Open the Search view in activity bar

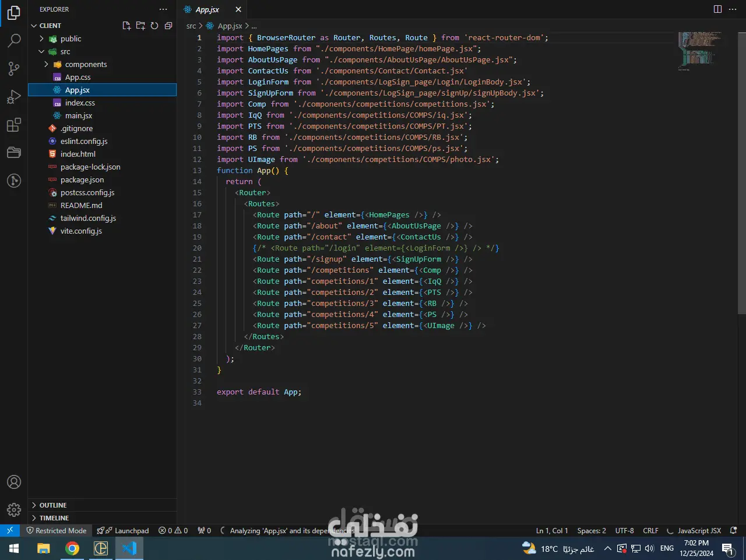[x=14, y=40]
